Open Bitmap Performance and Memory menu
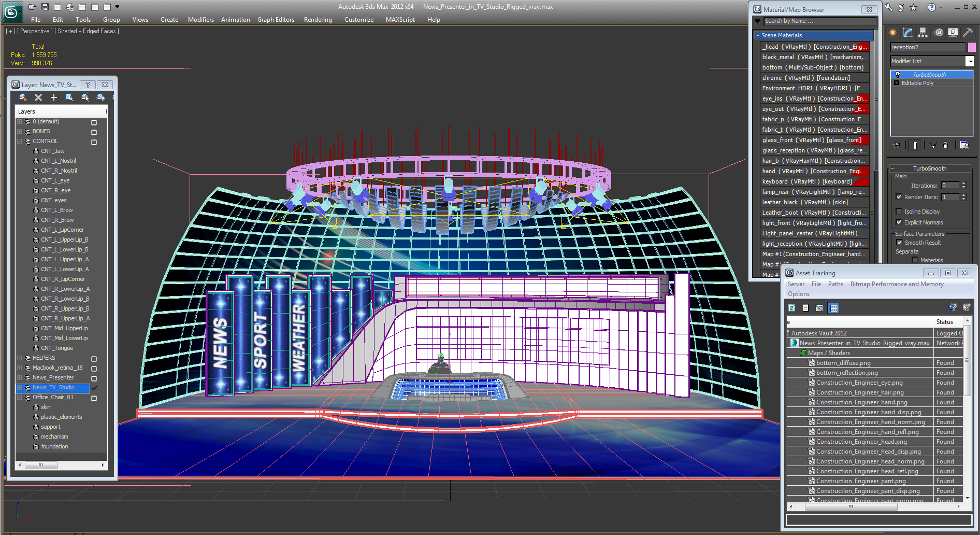This screenshot has width=980, height=535. pos(897,284)
